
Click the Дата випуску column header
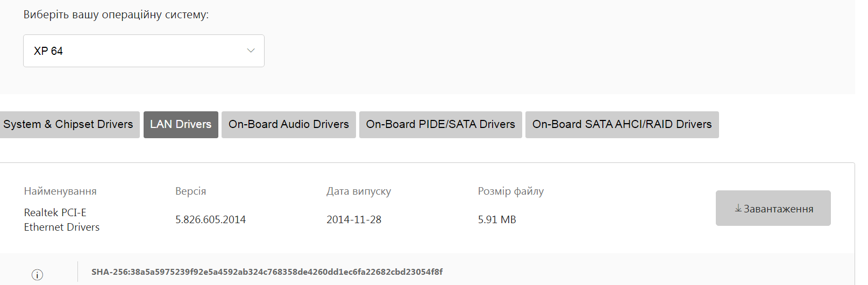pos(359,191)
